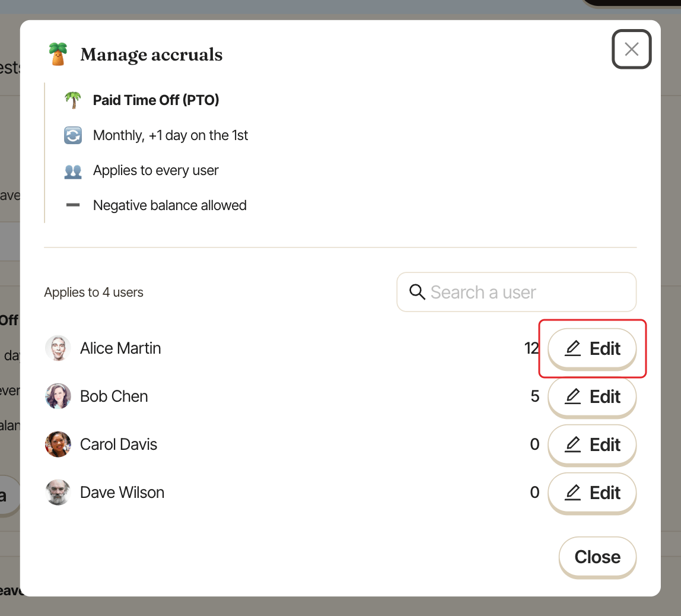This screenshot has width=681, height=616.
Task: Click the text Applies to every user
Action: click(155, 171)
